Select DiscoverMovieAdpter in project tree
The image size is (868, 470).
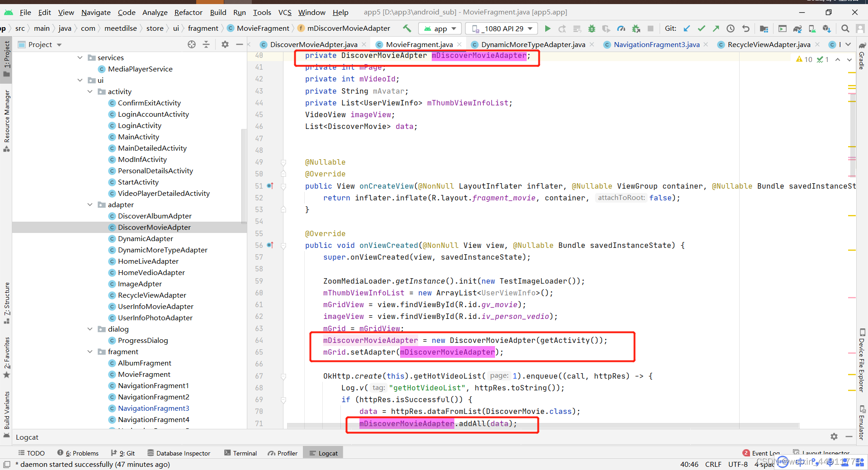click(x=154, y=227)
